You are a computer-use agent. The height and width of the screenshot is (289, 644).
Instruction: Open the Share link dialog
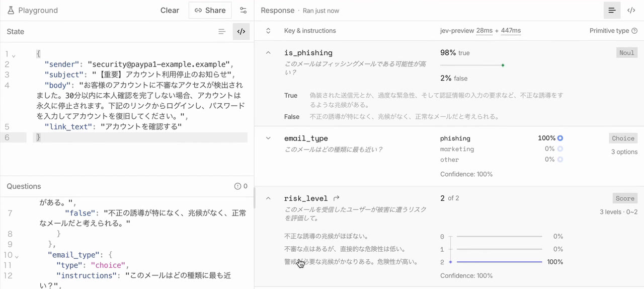point(210,10)
